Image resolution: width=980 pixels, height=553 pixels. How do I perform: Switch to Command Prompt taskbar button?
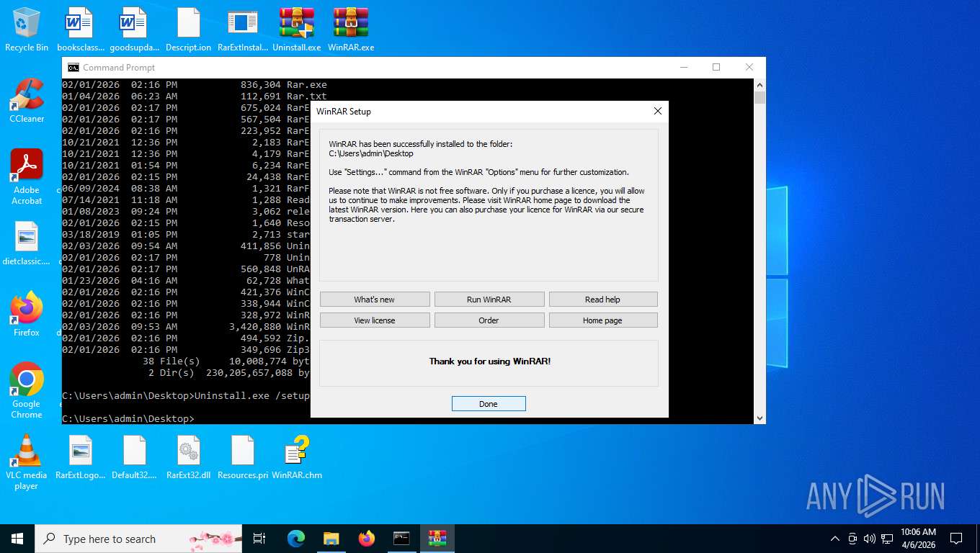(x=401, y=539)
